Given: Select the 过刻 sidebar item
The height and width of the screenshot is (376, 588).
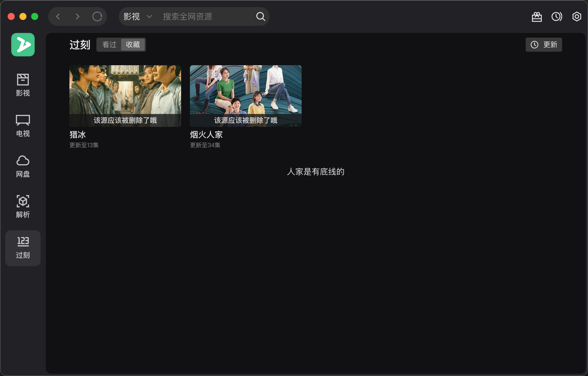Looking at the screenshot, I should pyautogui.click(x=23, y=248).
